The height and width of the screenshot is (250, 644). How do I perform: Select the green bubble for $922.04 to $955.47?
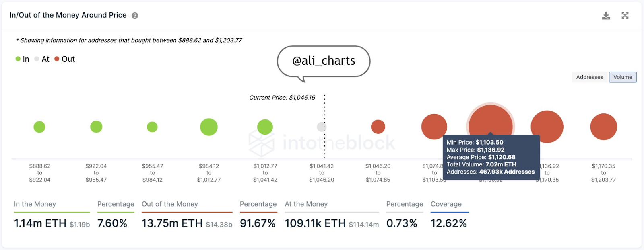point(96,127)
